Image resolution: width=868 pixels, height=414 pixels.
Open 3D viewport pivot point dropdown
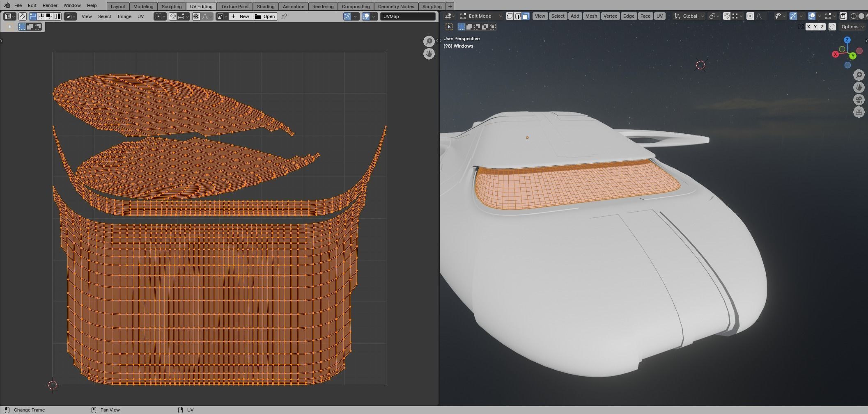(715, 16)
